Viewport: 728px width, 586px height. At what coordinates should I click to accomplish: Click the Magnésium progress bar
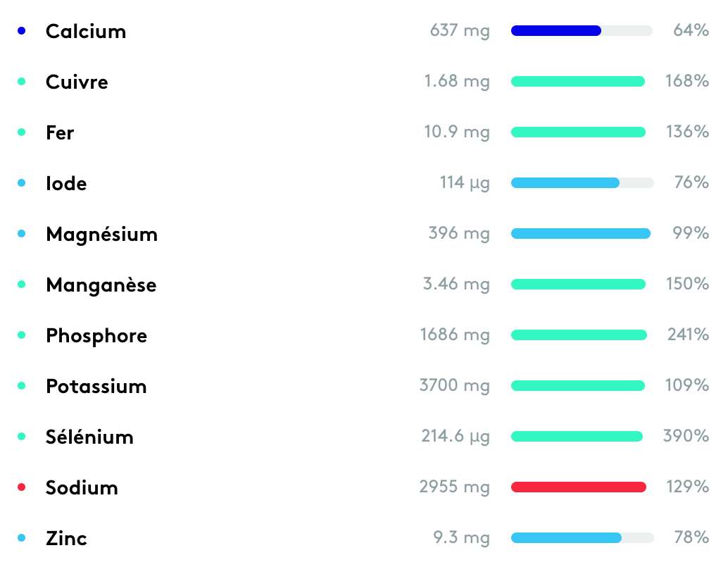[581, 234]
